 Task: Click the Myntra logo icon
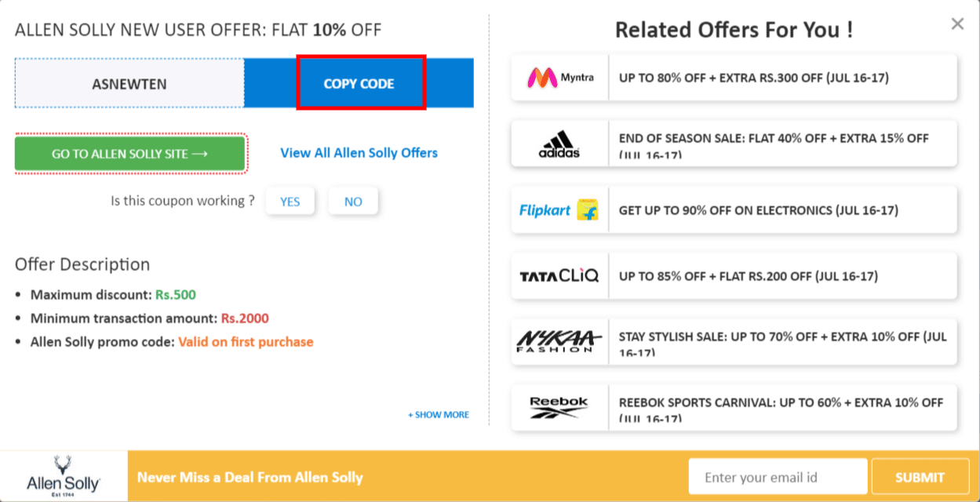(x=559, y=78)
